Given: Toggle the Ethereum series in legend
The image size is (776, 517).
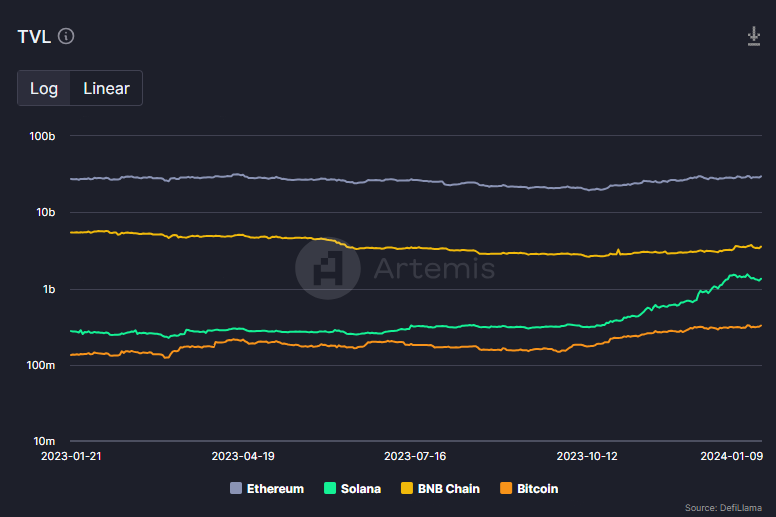Looking at the screenshot, I should click(x=267, y=489).
